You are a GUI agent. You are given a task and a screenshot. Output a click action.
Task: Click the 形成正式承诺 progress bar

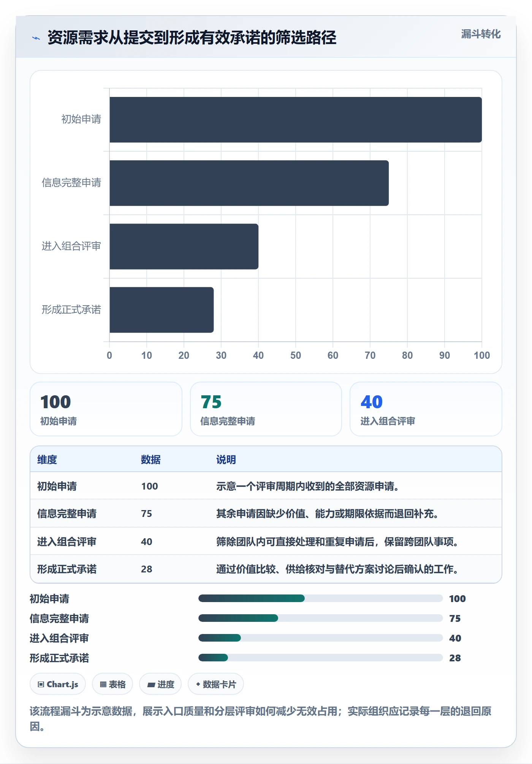pos(321,658)
